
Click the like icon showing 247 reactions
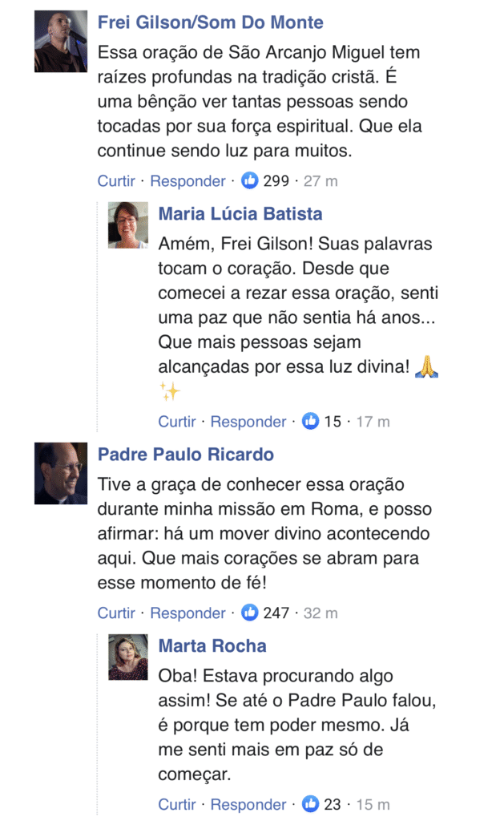pyautogui.click(x=250, y=613)
